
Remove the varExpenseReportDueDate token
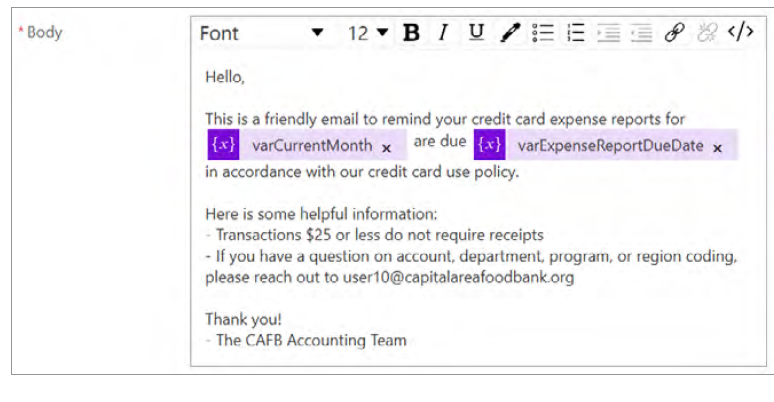click(717, 148)
